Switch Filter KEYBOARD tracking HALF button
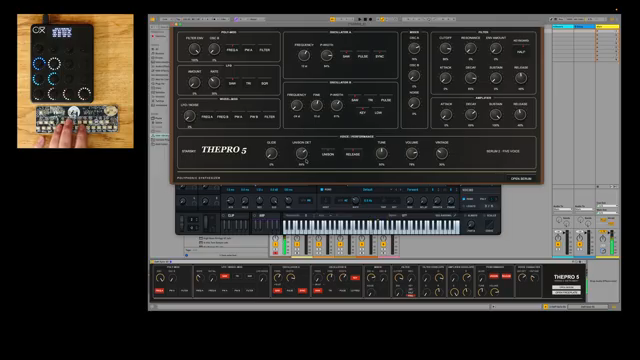This screenshot has height=360, width=640. click(x=521, y=52)
